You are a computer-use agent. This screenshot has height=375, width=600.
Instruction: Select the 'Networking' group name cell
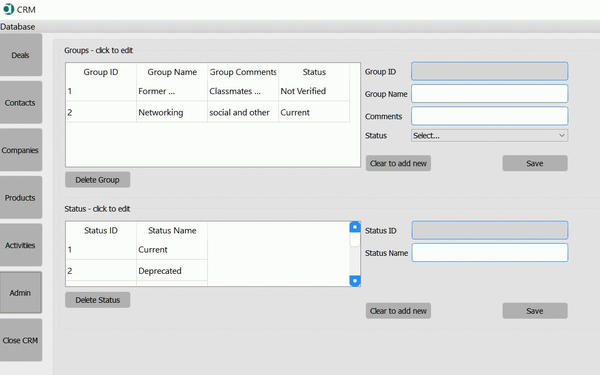172,112
